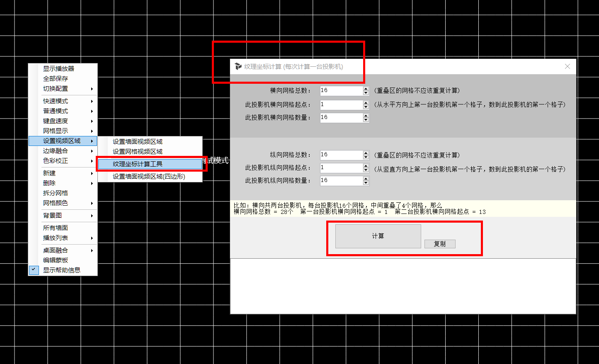The width and height of the screenshot is (599, 364).
Task: Select 所有墙面 in the menu
Action: pyautogui.click(x=63, y=228)
